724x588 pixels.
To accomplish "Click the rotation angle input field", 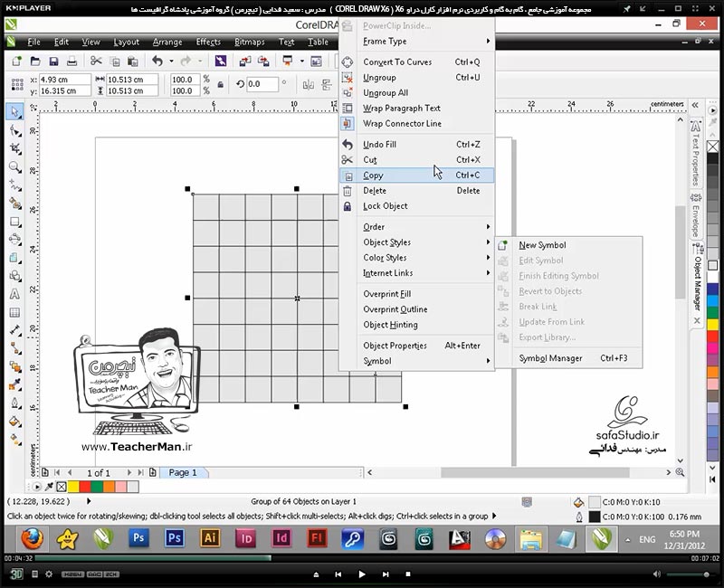I will (x=262, y=84).
